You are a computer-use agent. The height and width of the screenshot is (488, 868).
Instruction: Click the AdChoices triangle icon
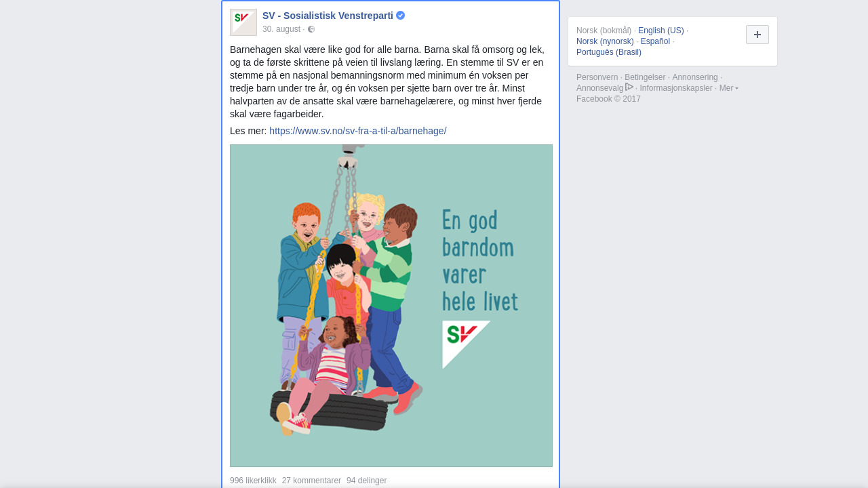point(629,87)
